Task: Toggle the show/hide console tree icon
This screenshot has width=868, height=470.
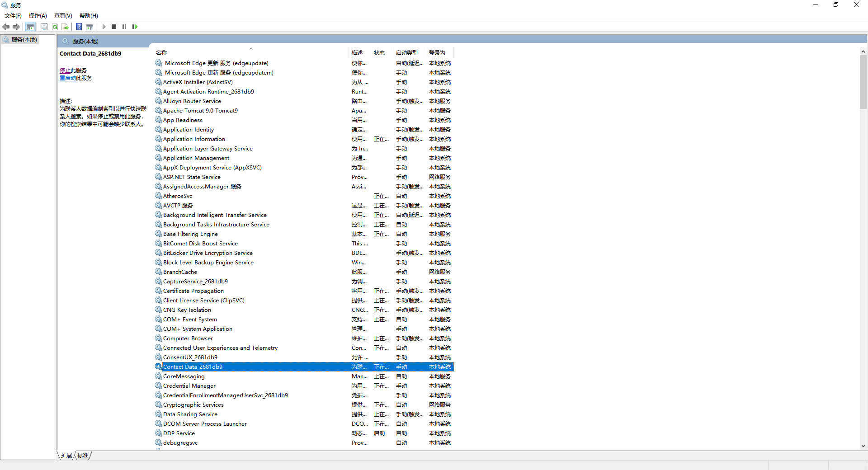Action: (x=31, y=27)
